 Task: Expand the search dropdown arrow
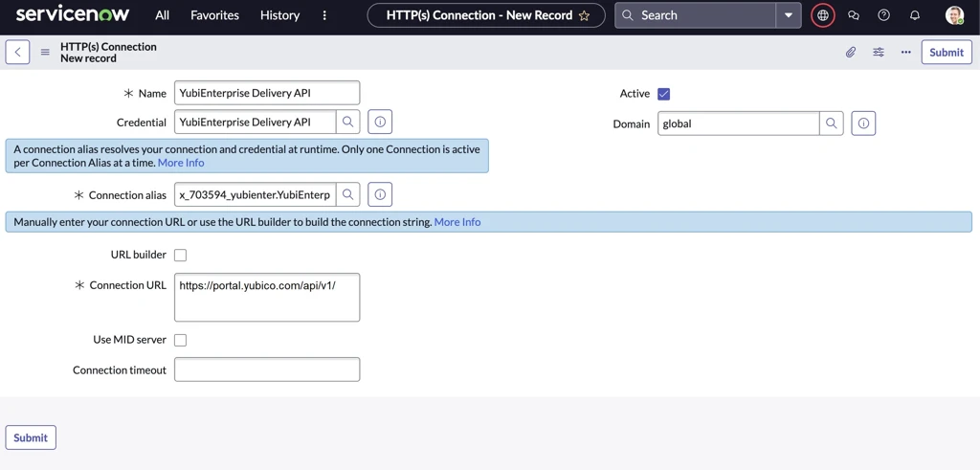click(789, 15)
